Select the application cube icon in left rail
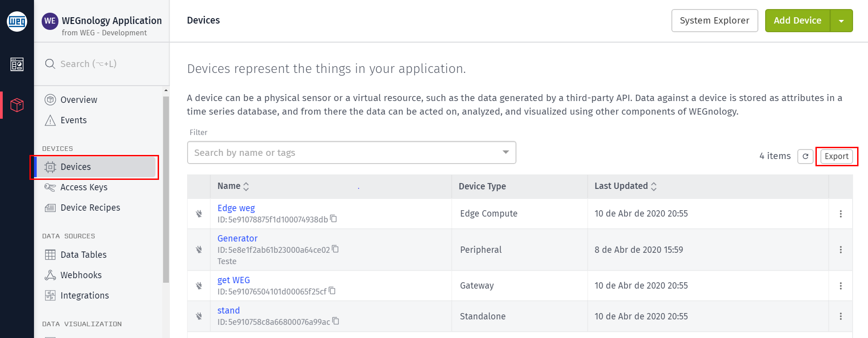 17,105
